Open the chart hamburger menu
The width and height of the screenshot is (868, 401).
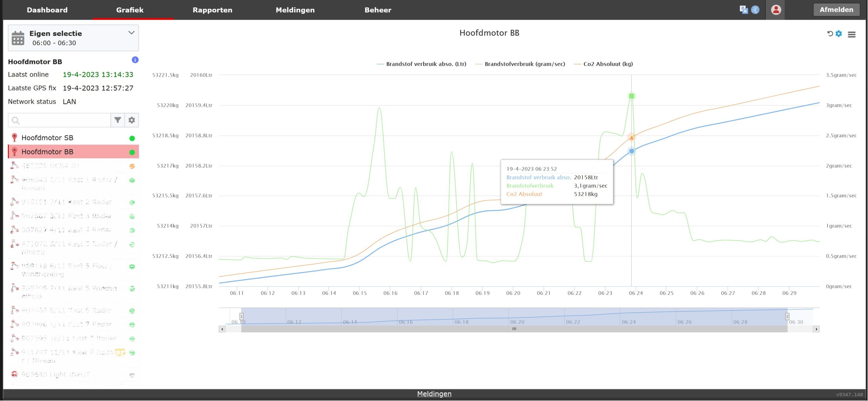852,34
